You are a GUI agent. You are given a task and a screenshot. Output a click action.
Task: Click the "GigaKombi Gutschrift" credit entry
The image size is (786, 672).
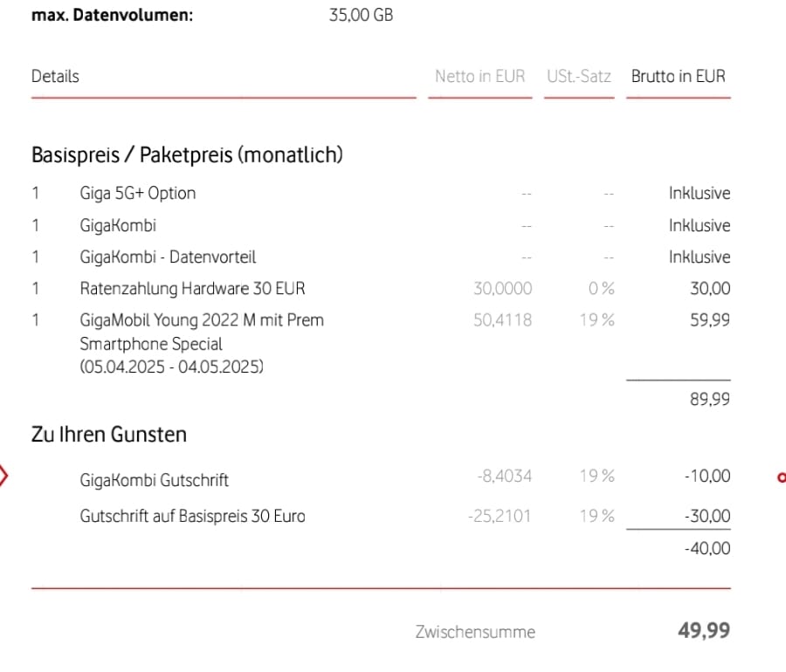tap(155, 479)
